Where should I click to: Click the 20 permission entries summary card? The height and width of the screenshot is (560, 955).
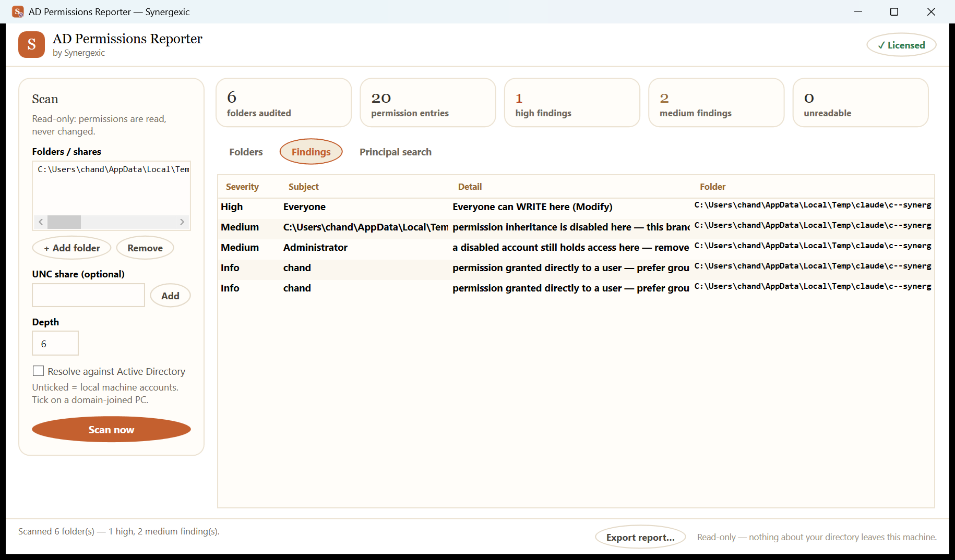(x=428, y=103)
